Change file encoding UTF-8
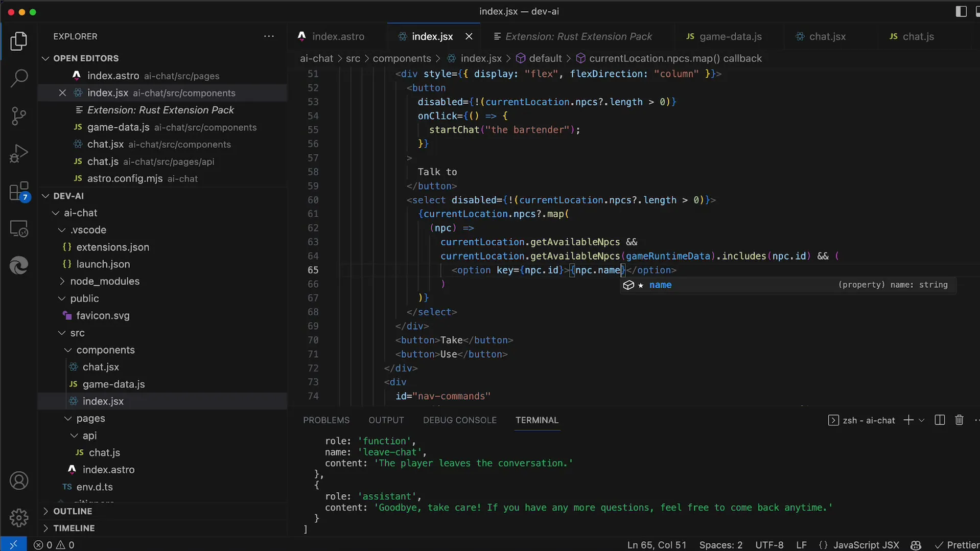980x551 pixels. click(x=769, y=545)
